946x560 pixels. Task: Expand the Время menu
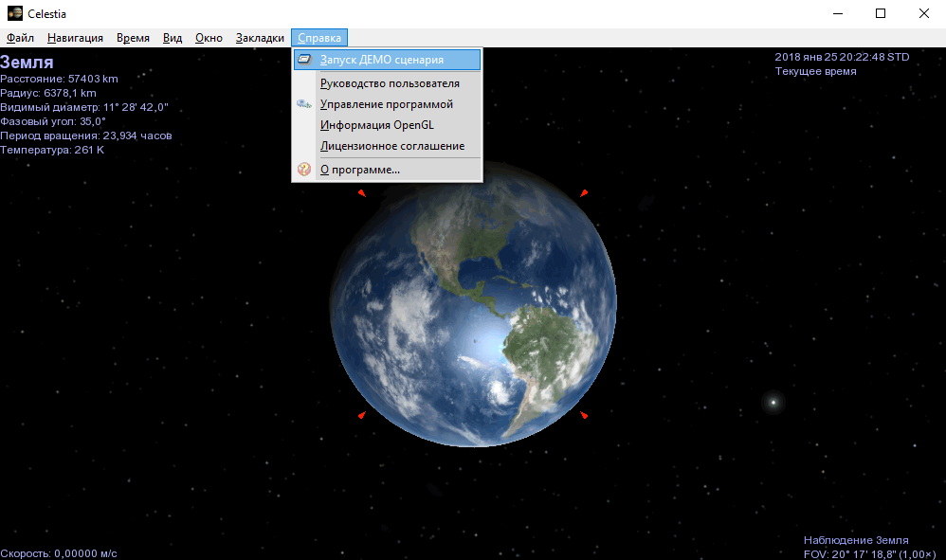tap(133, 38)
